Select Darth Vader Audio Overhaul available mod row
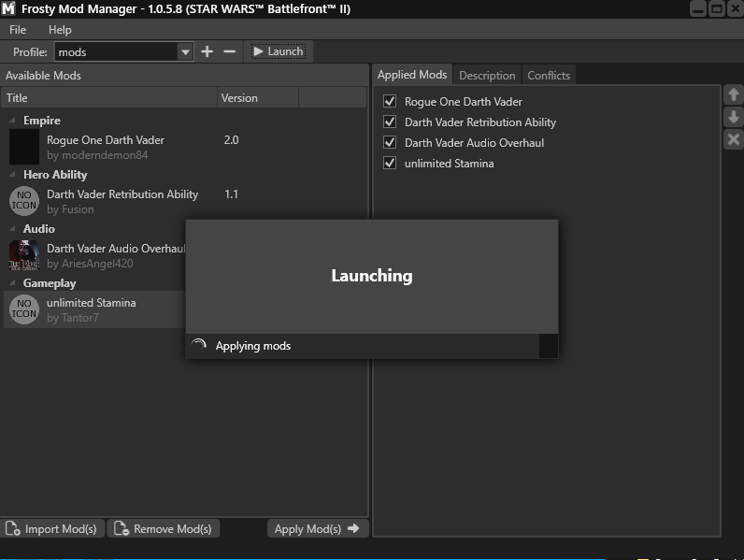 click(95, 255)
